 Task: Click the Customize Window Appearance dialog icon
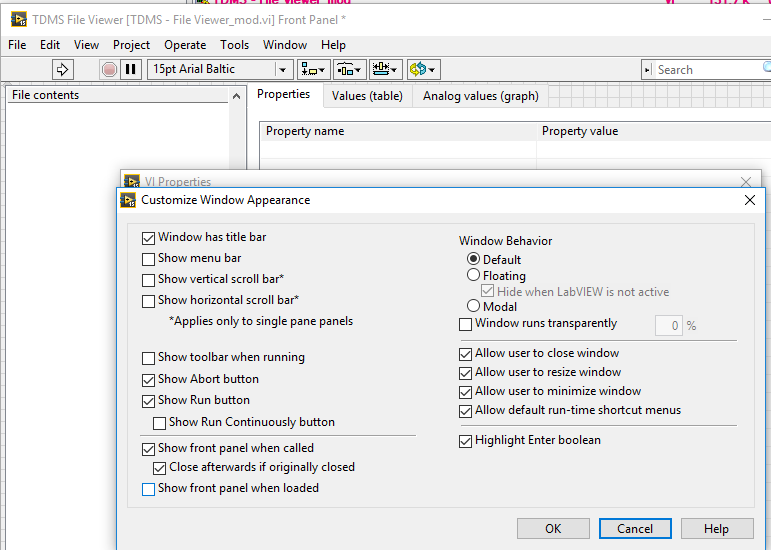coord(128,200)
